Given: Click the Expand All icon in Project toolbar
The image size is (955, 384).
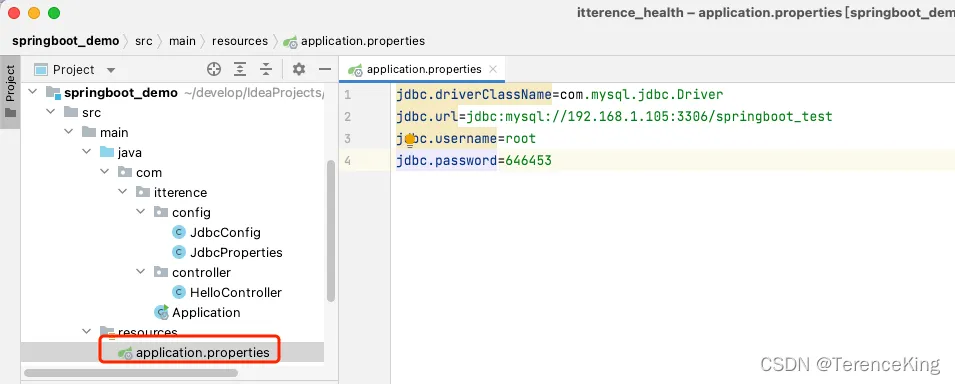Looking at the screenshot, I should pos(241,69).
